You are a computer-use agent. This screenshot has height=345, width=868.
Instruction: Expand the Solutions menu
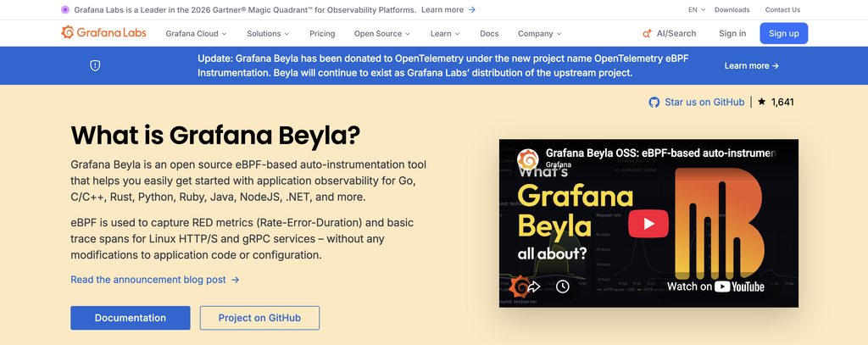click(268, 33)
